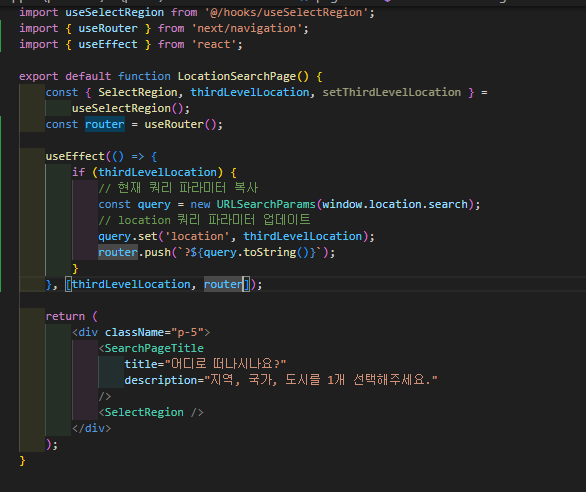Click the if keyword before thirdLevelLocation condition
The height and width of the screenshot is (492, 586).
pos(78,172)
